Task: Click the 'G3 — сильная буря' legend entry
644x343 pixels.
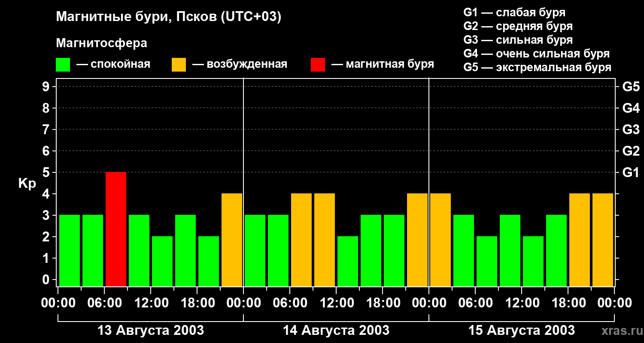Action: tap(518, 40)
